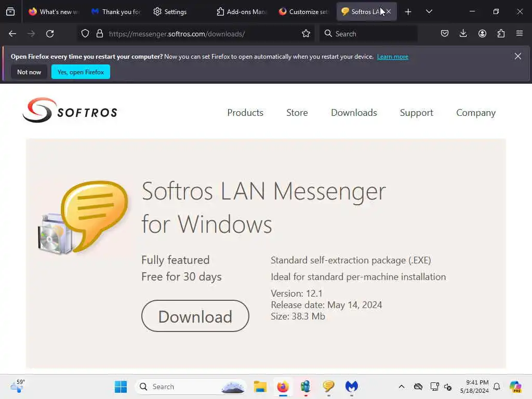532x399 pixels.
Task: Open tracking protection shield icon
Action: tap(85, 34)
